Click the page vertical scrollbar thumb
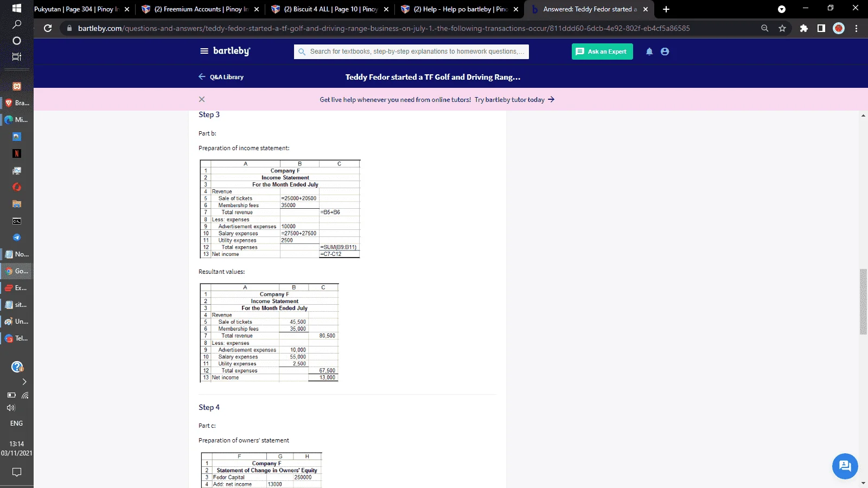Screen dimensions: 868x488 (863, 301)
